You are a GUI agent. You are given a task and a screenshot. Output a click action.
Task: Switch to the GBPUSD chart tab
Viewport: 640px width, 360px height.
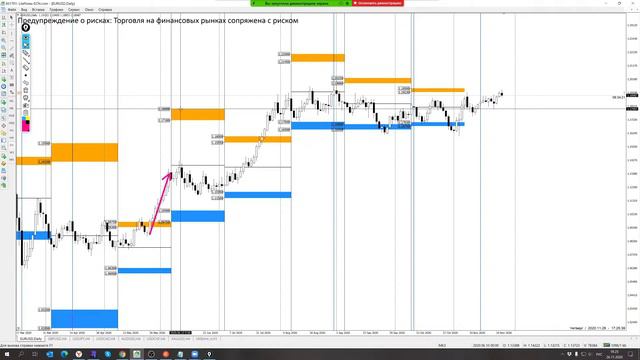pos(57,339)
